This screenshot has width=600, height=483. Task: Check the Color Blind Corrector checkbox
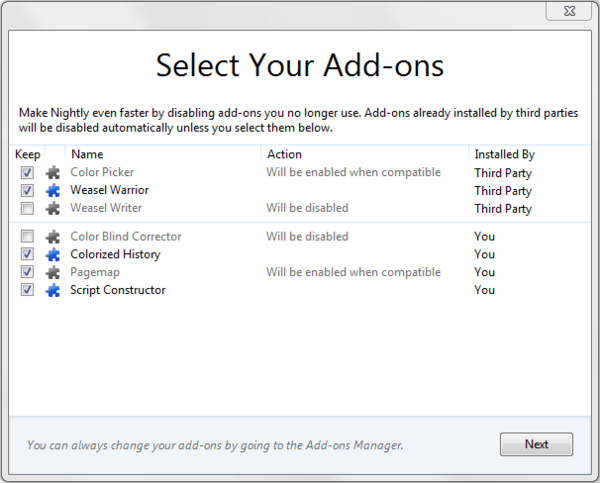click(x=27, y=236)
